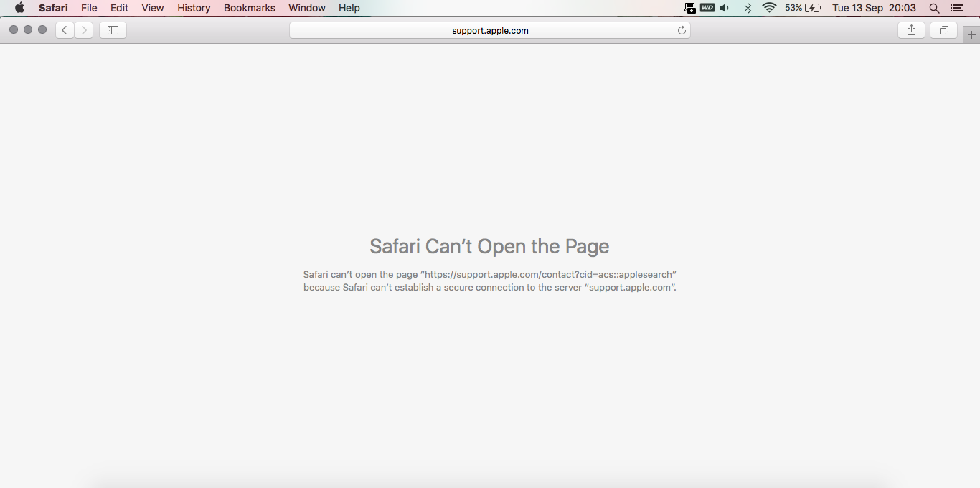Open the Share button in the toolbar
Image resolution: width=980 pixels, height=488 pixels.
coord(911,30)
